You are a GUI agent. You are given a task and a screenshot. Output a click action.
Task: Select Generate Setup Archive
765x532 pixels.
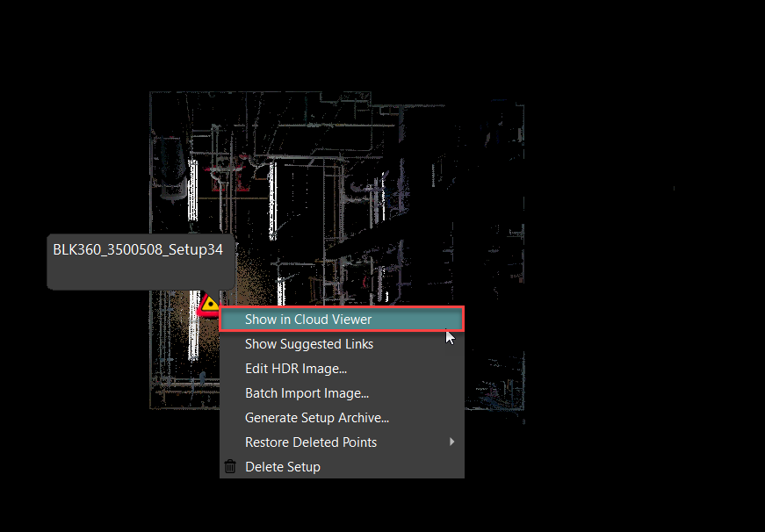tap(342, 418)
